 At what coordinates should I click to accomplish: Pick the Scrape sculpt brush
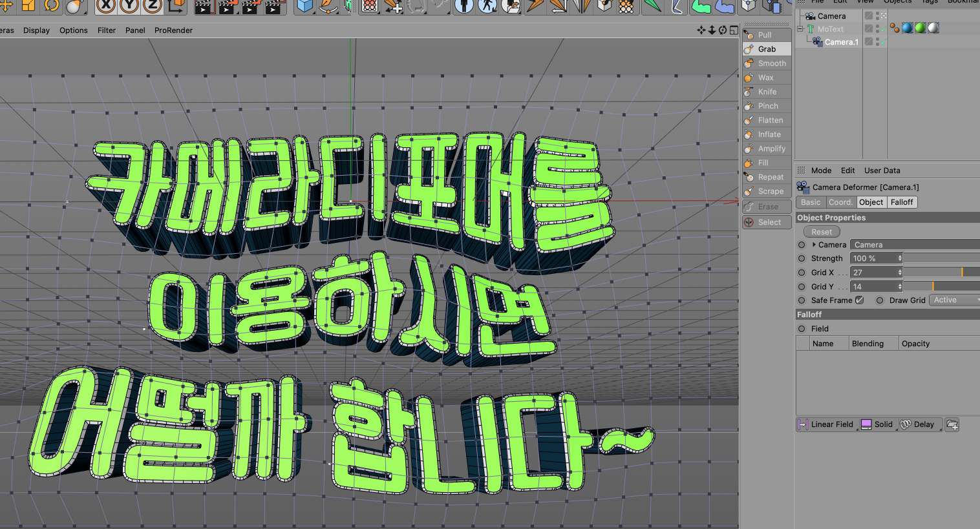pyautogui.click(x=767, y=191)
